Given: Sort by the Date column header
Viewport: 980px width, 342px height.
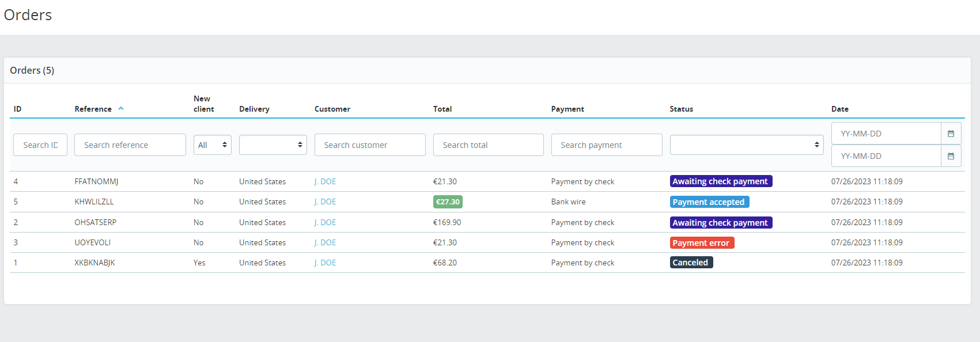Looking at the screenshot, I should pos(840,109).
